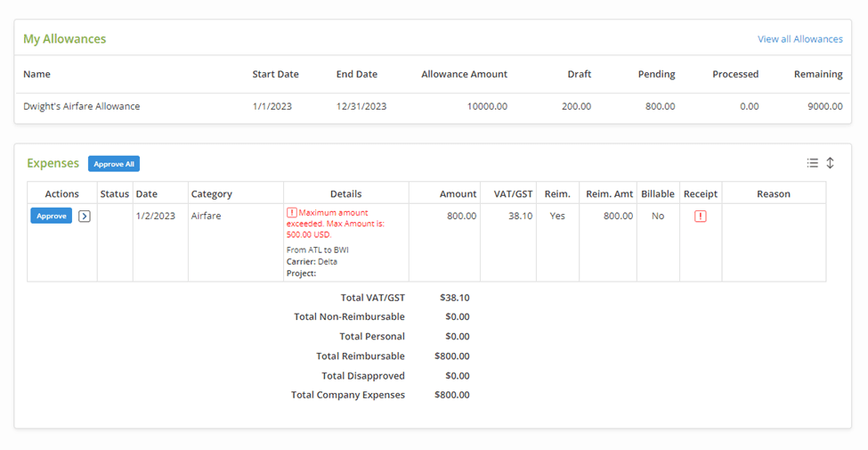Expand the Airfare expense row arrow
Viewport: 868px width, 450px height.
84,216
